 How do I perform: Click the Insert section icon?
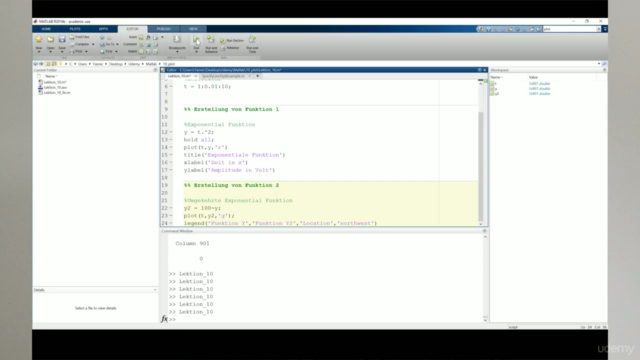[x=141, y=37]
